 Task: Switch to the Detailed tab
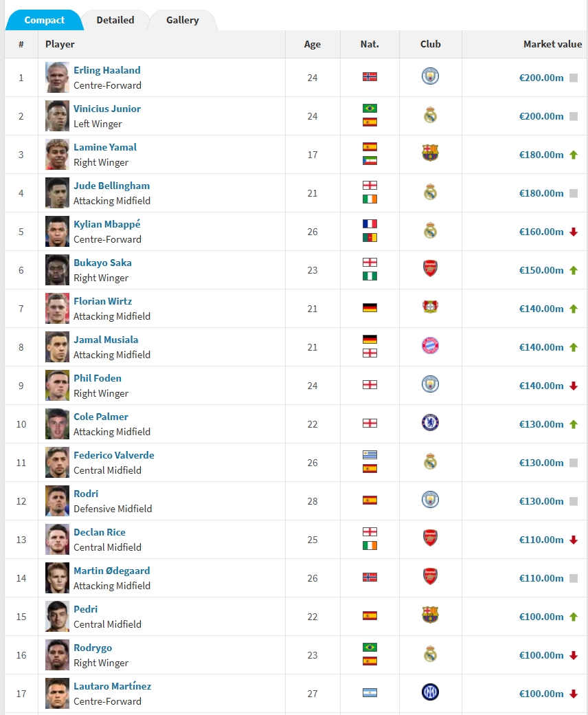click(x=115, y=20)
